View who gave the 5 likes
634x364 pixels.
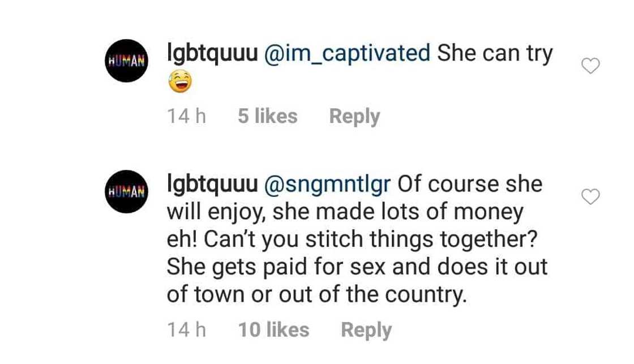[267, 117]
